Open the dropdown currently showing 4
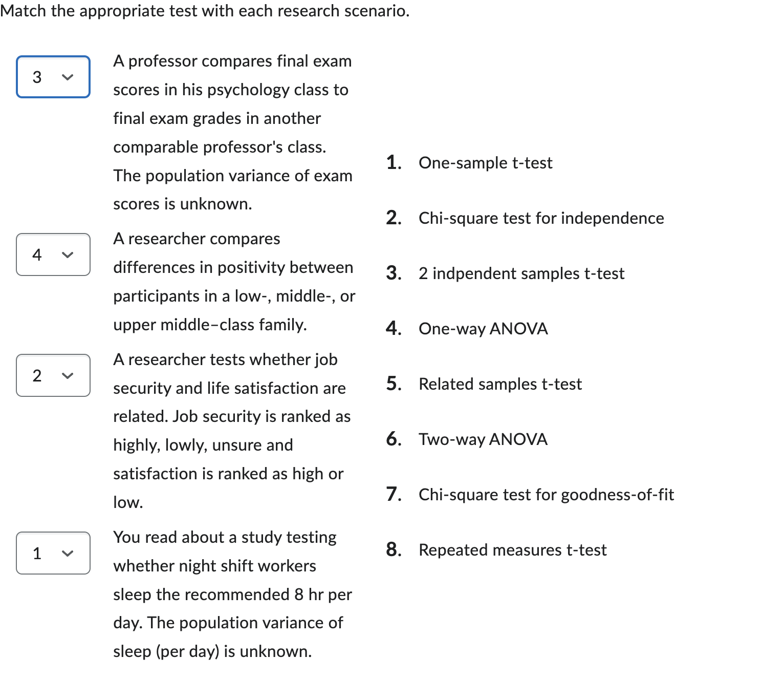Viewport: 784px width, 679px height. coord(53,254)
